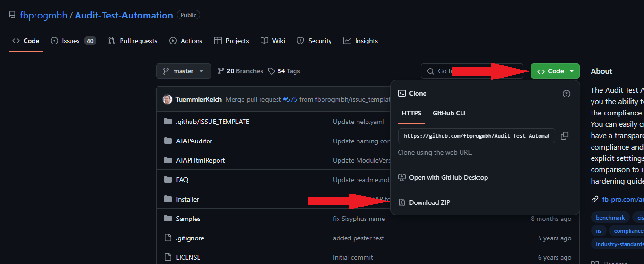Open pull request #575 link
The width and height of the screenshot is (644, 264).
tap(290, 99)
